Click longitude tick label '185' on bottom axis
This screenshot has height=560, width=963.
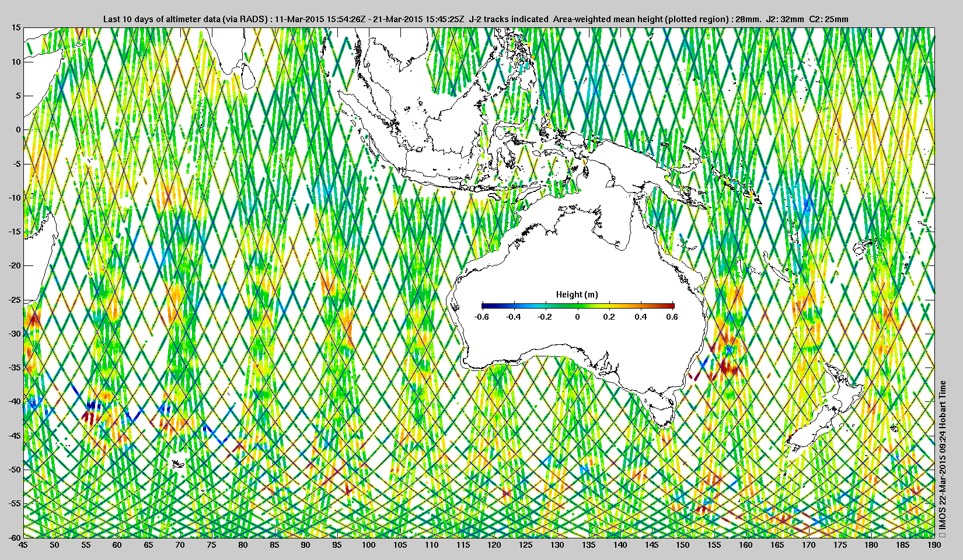pyautogui.click(x=903, y=545)
